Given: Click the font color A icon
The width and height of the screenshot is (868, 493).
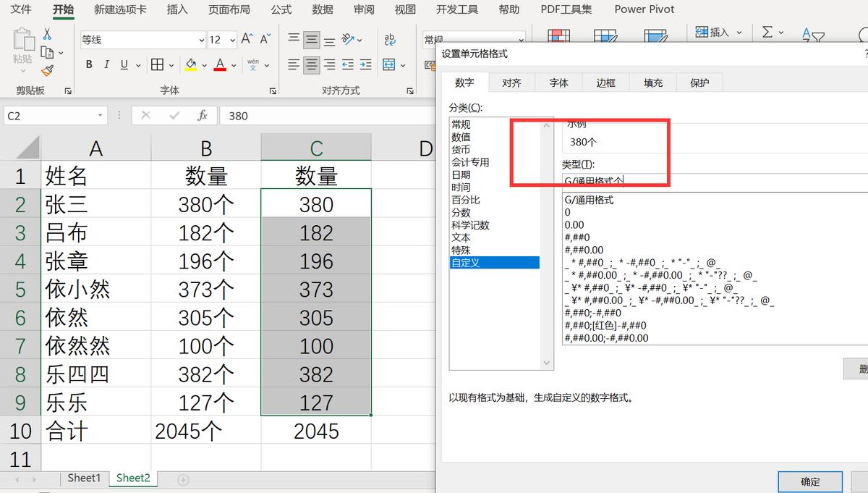Looking at the screenshot, I should click(219, 64).
